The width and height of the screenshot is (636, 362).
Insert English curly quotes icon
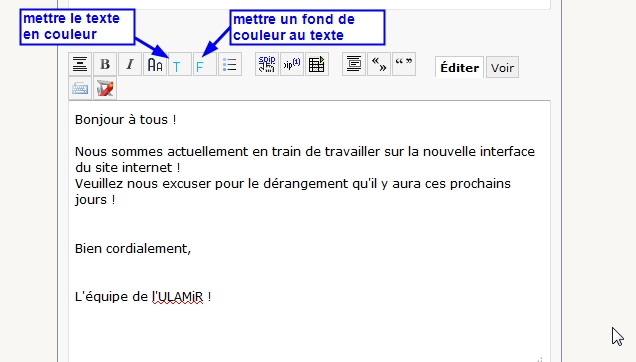coord(404,64)
